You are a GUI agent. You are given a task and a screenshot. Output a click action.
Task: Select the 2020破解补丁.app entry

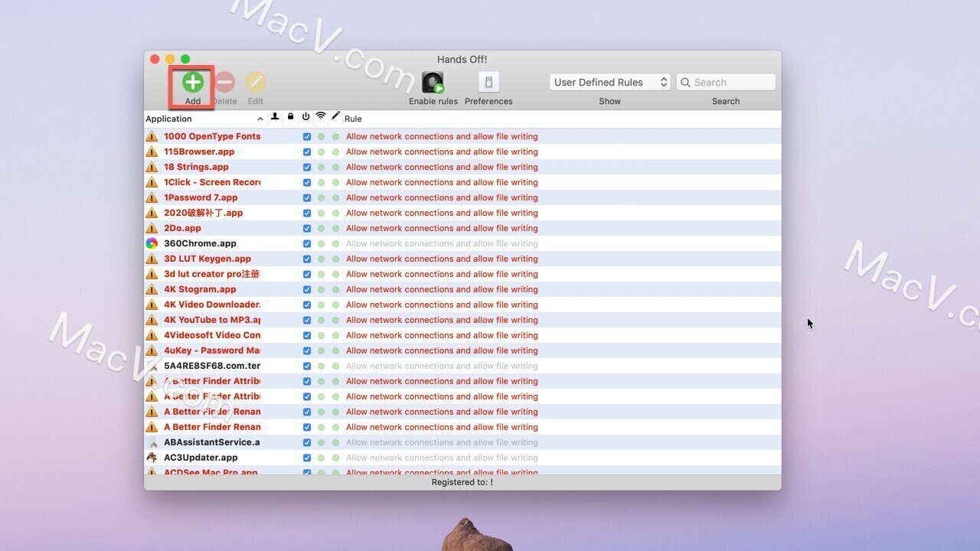click(203, 213)
